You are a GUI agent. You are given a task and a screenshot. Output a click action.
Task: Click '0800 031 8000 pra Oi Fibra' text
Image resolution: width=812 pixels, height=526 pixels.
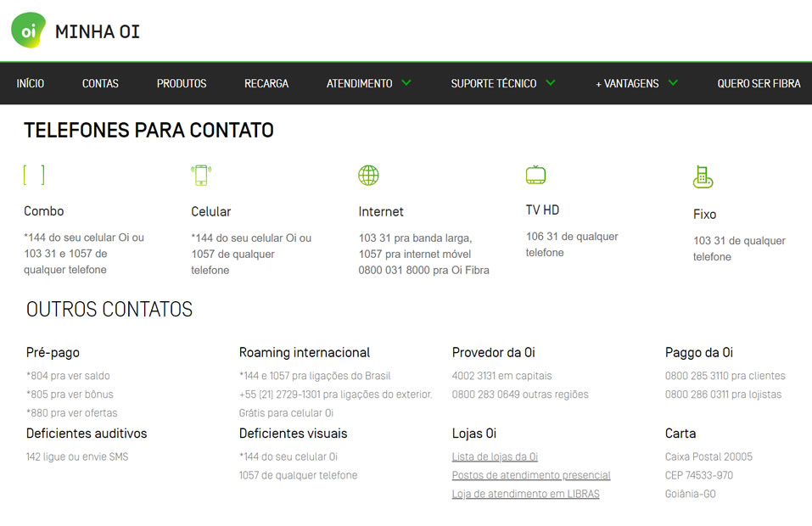pyautogui.click(x=423, y=271)
